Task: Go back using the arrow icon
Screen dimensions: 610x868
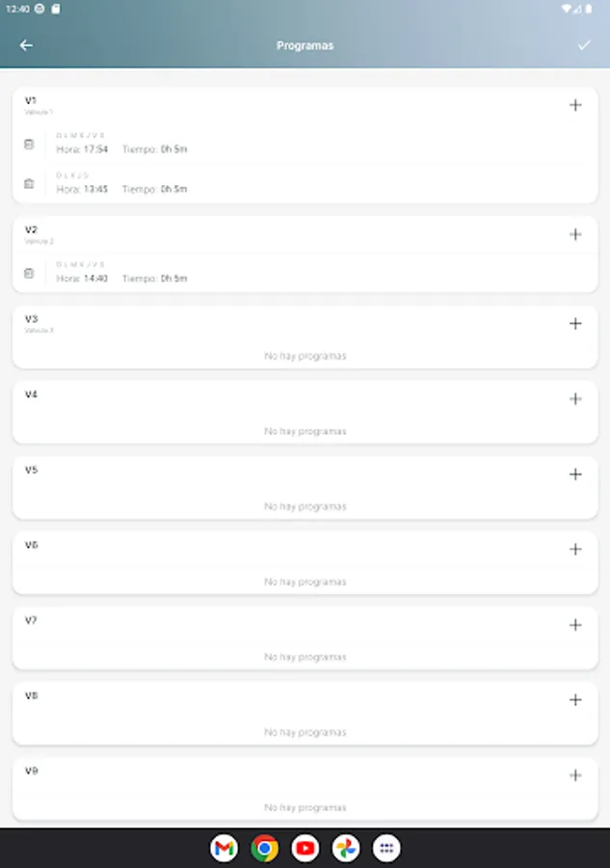Action: coord(26,45)
